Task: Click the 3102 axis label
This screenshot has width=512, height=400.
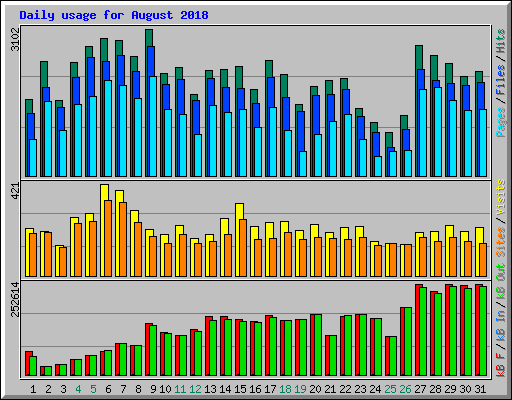Action: click(x=15, y=39)
